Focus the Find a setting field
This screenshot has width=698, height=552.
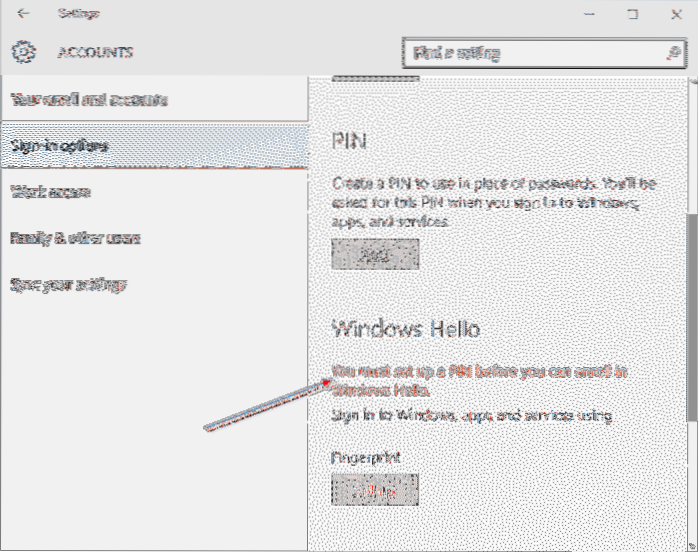coord(544,53)
